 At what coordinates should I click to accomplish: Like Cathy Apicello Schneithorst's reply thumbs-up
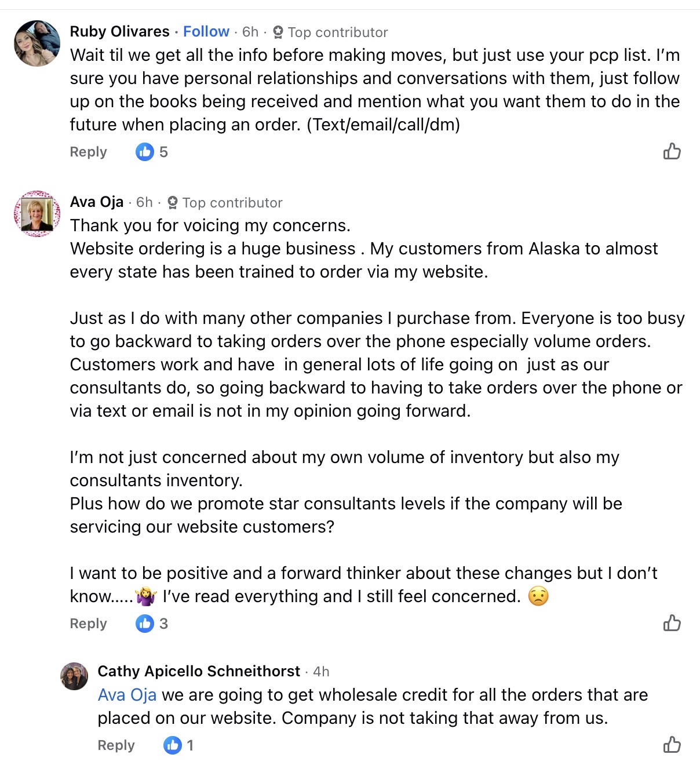(x=672, y=745)
